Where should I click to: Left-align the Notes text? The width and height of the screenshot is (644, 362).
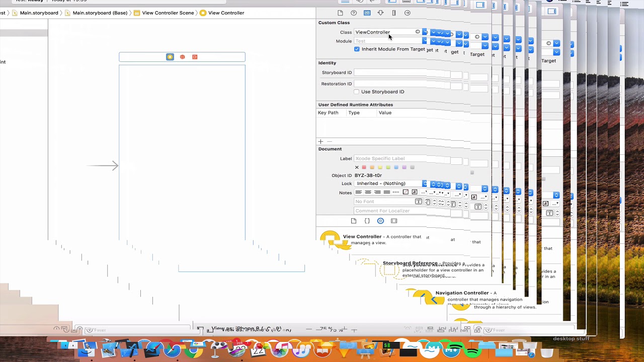pos(359,192)
